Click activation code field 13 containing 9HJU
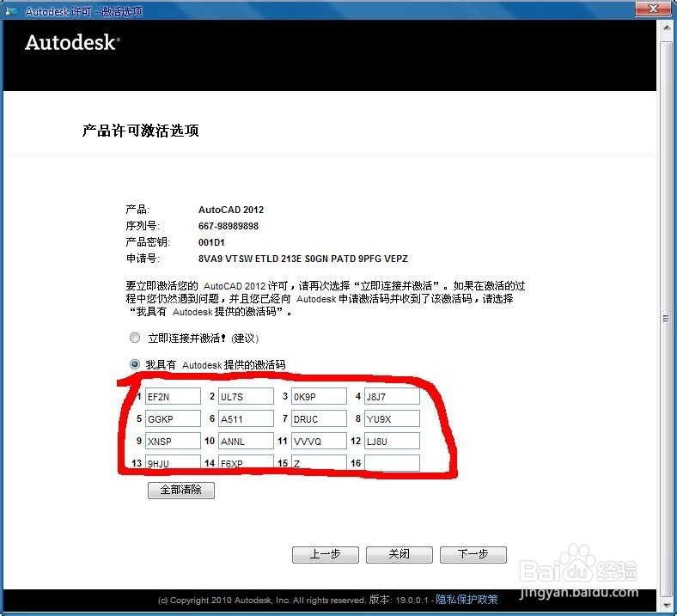The image size is (677, 616). coord(173,463)
